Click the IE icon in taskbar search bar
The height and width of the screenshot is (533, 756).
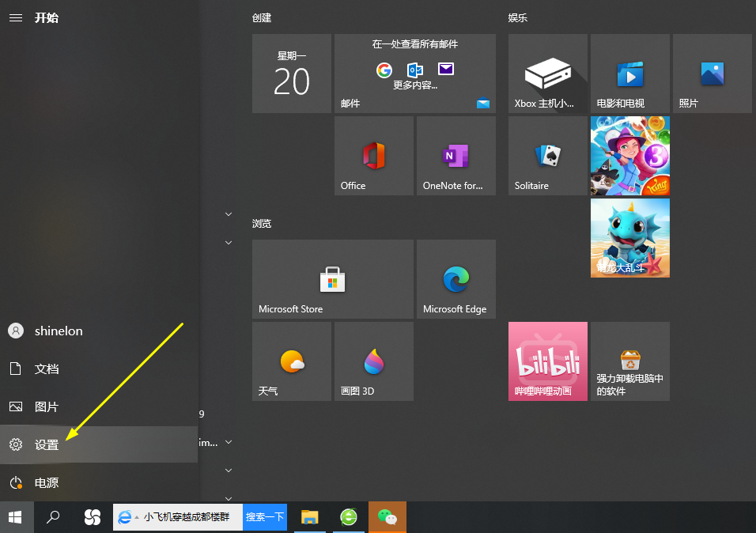point(125,517)
